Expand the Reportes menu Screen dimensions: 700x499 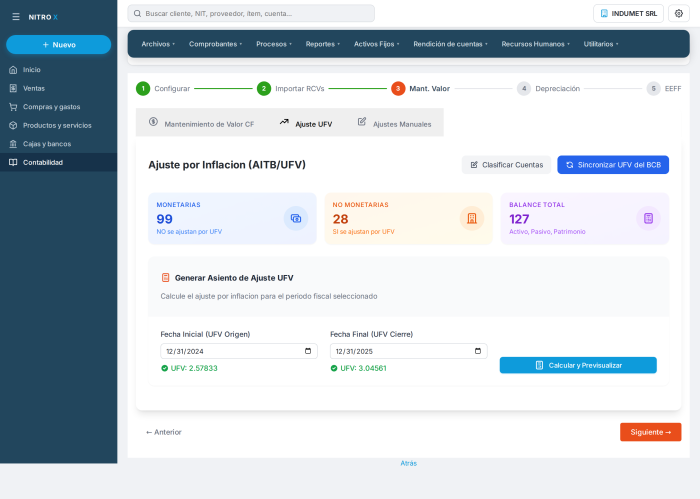tap(323, 44)
